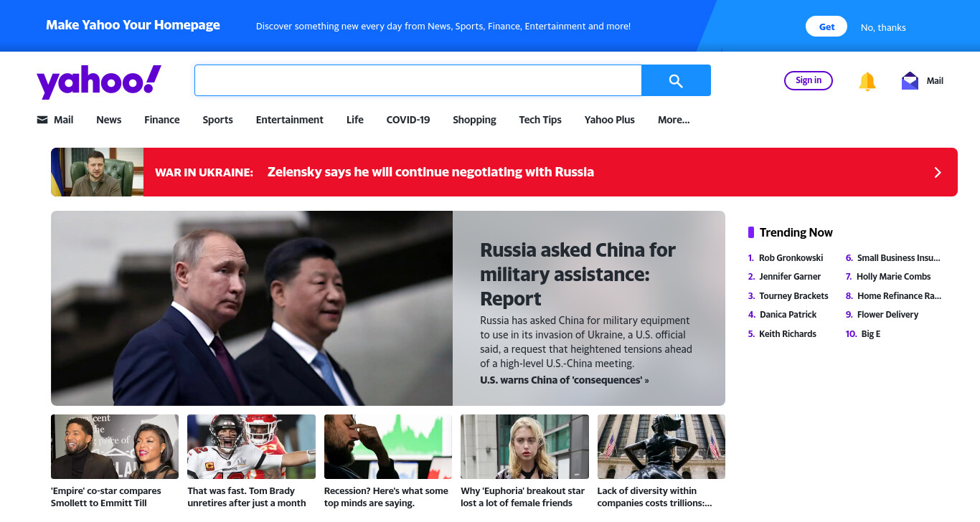Open the Tom Brady unretires story thumbnail

point(251,447)
